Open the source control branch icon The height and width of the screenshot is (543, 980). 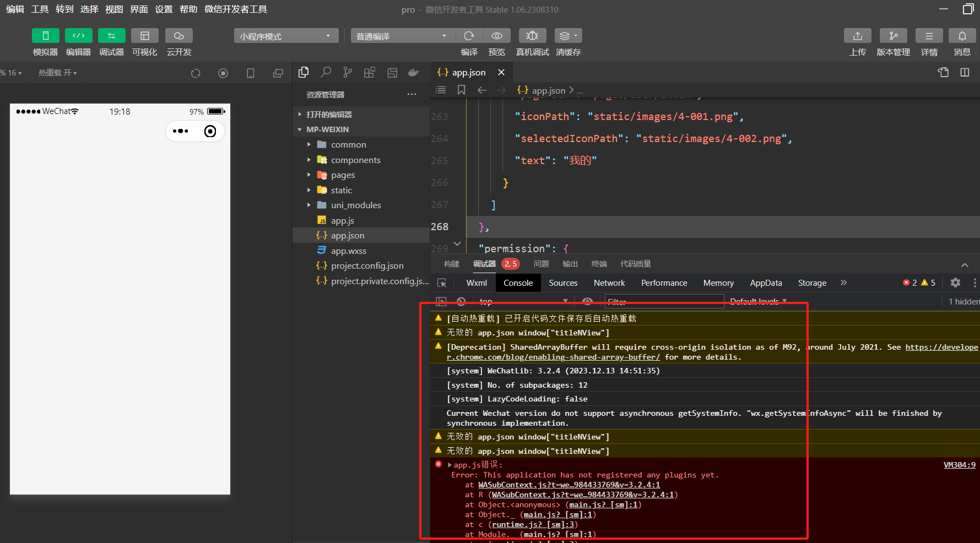tap(348, 72)
